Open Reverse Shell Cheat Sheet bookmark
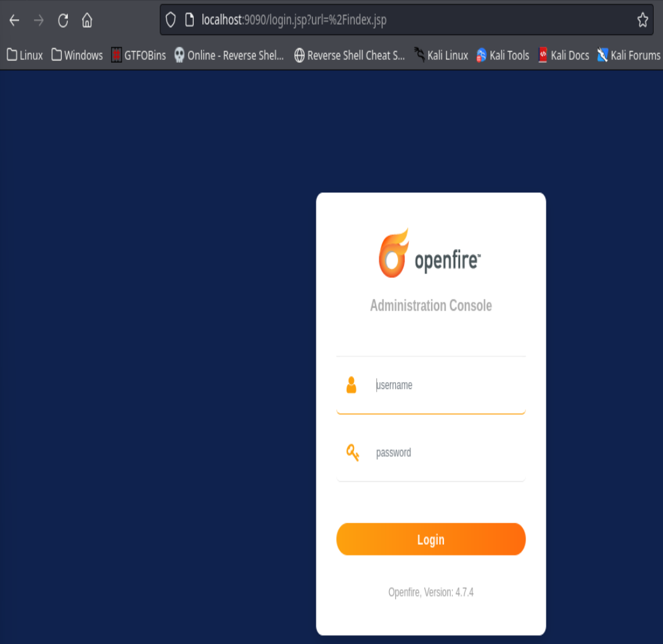This screenshot has width=663, height=644. click(349, 55)
